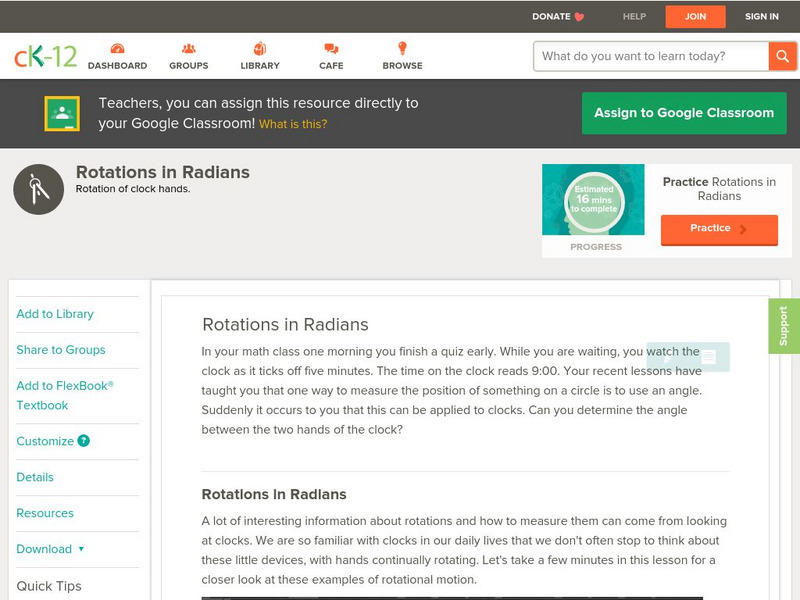
Task: Click the estimated time progress circle
Action: [595, 201]
